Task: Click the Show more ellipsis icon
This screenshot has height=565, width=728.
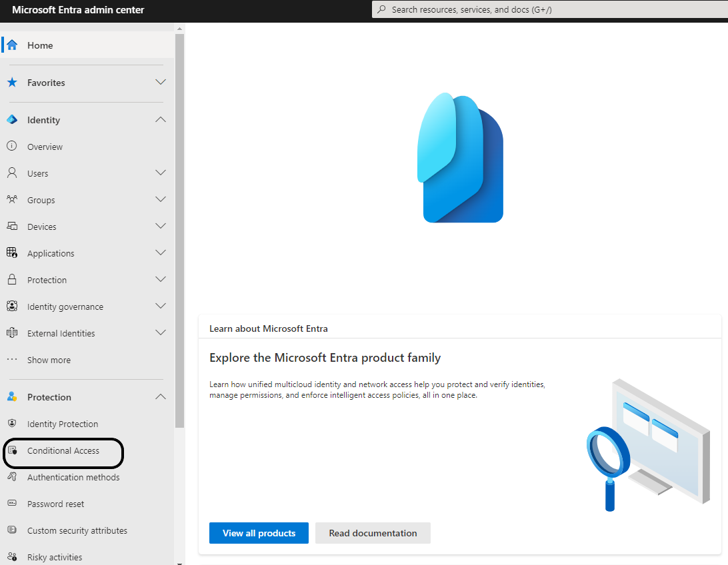Action: pyautogui.click(x=12, y=359)
